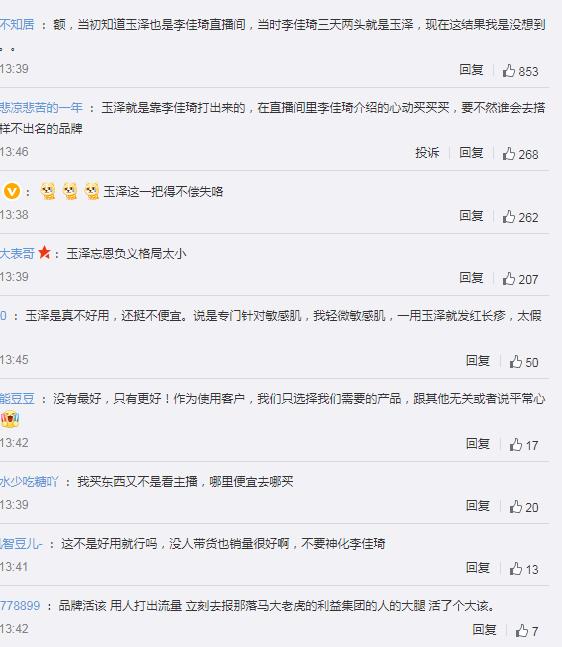
Task: Like the comment with 50 likes
Action: (x=523, y=362)
